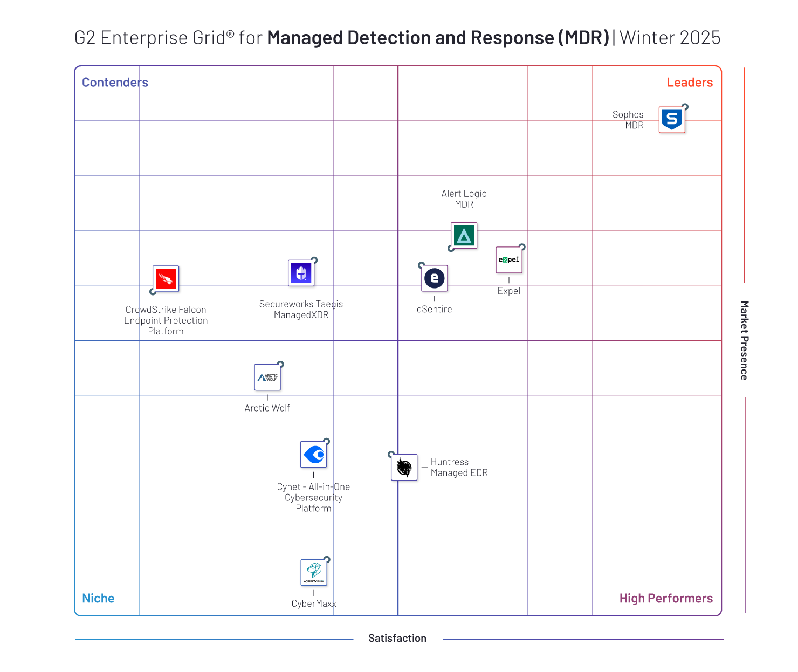798x672 pixels.
Task: Open the Huntress Managed EDR logo
Action: click(404, 467)
